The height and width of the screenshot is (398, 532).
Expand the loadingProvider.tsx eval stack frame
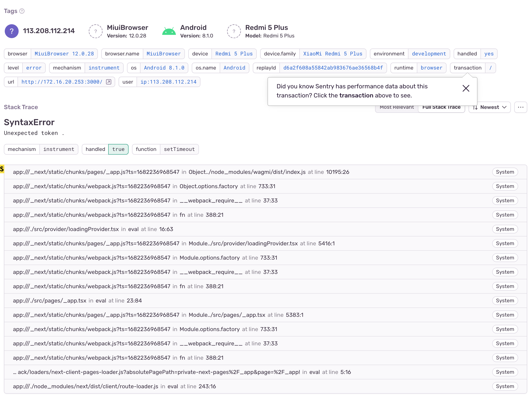[x=93, y=229]
